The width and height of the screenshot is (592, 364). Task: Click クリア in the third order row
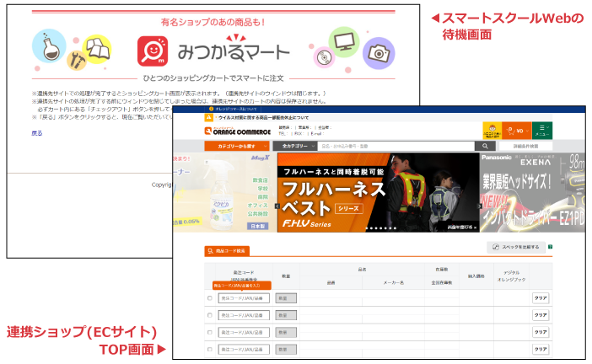pos(541,332)
